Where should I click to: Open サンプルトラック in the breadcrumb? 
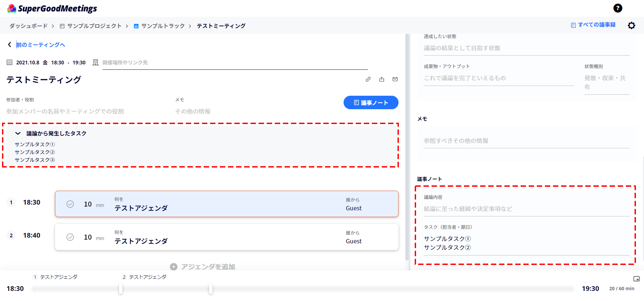[163, 26]
